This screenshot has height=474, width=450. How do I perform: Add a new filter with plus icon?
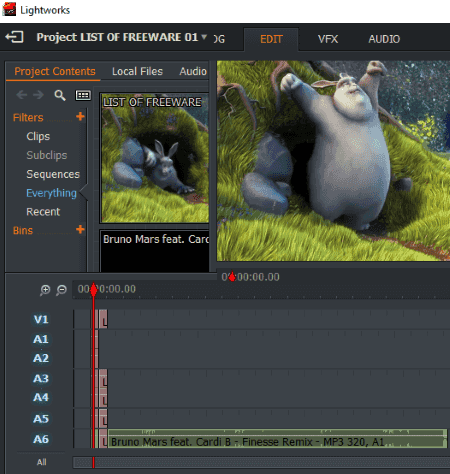[80, 117]
